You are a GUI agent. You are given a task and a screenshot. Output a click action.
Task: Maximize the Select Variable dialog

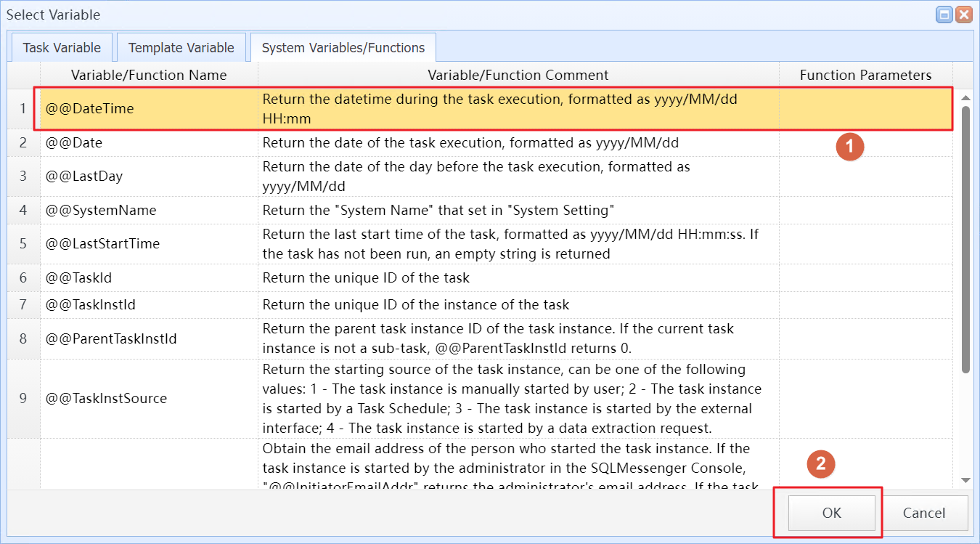click(944, 15)
